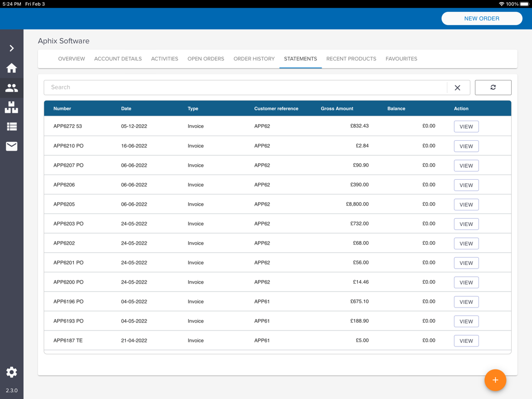Open the Favourites tab
The height and width of the screenshot is (399, 532).
401,59
